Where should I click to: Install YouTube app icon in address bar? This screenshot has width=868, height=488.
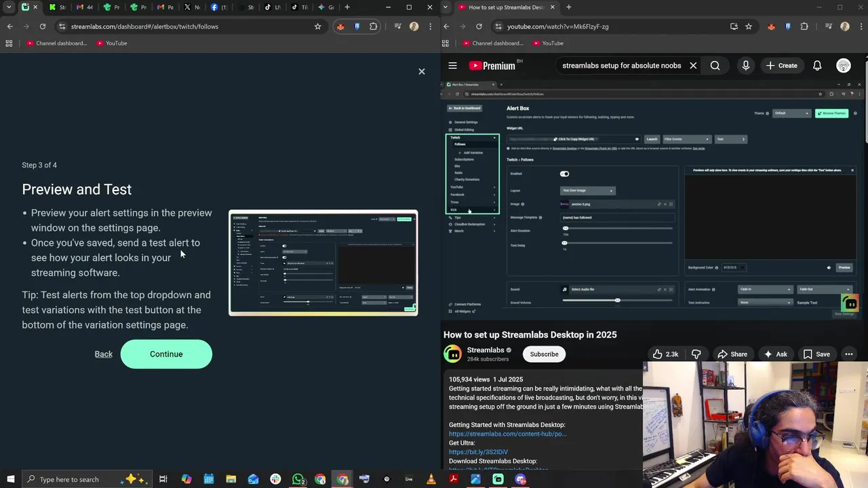[x=734, y=26]
